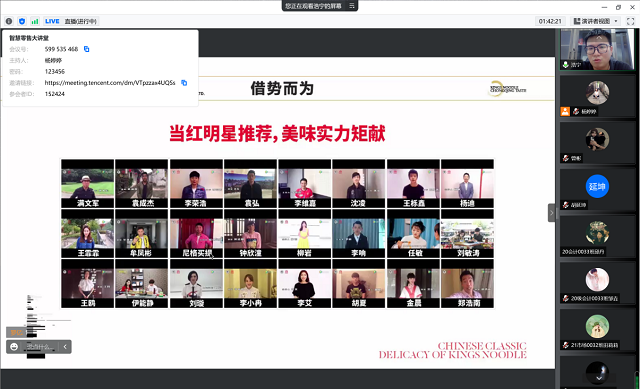Open the emoji reaction smiley icon
Screen dimensions: 640x389
14,347
